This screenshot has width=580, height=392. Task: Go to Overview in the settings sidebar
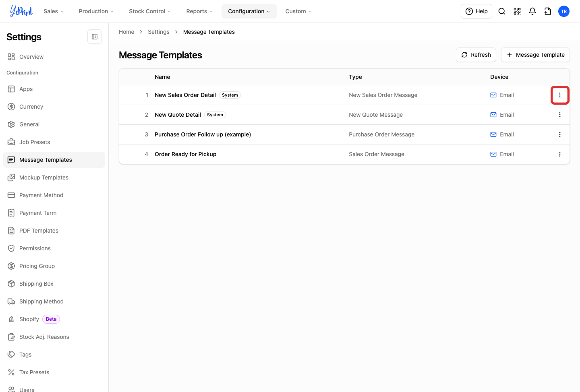[x=54, y=57]
